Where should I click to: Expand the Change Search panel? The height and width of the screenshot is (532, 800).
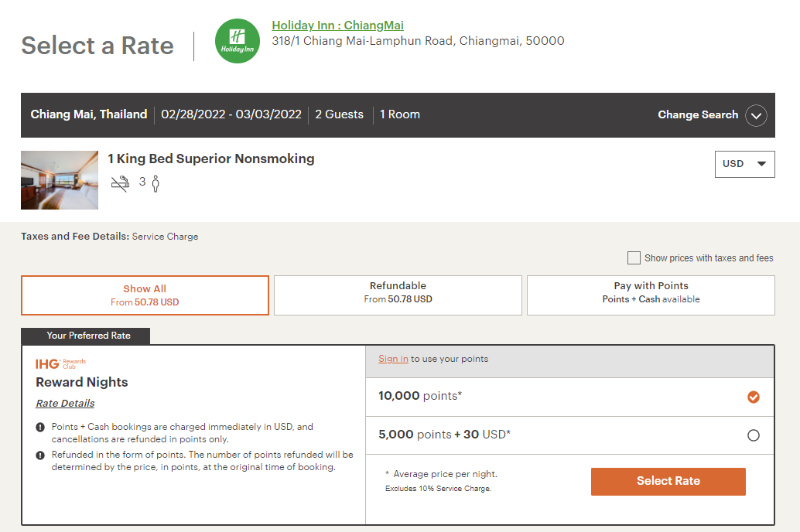tap(698, 115)
